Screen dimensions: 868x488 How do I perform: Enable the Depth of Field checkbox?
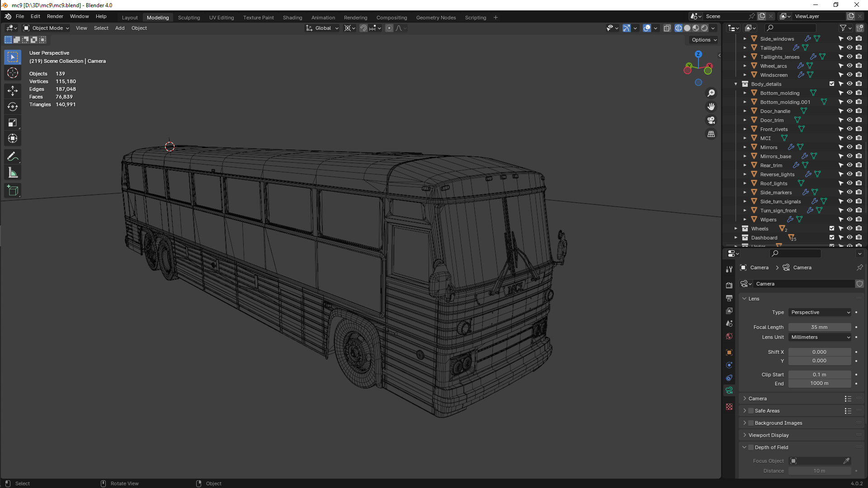[x=751, y=447]
